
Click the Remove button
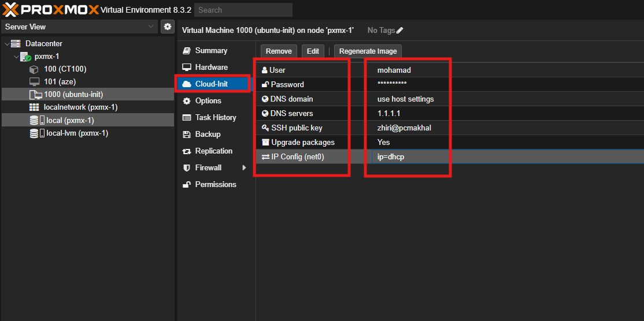pyautogui.click(x=279, y=51)
